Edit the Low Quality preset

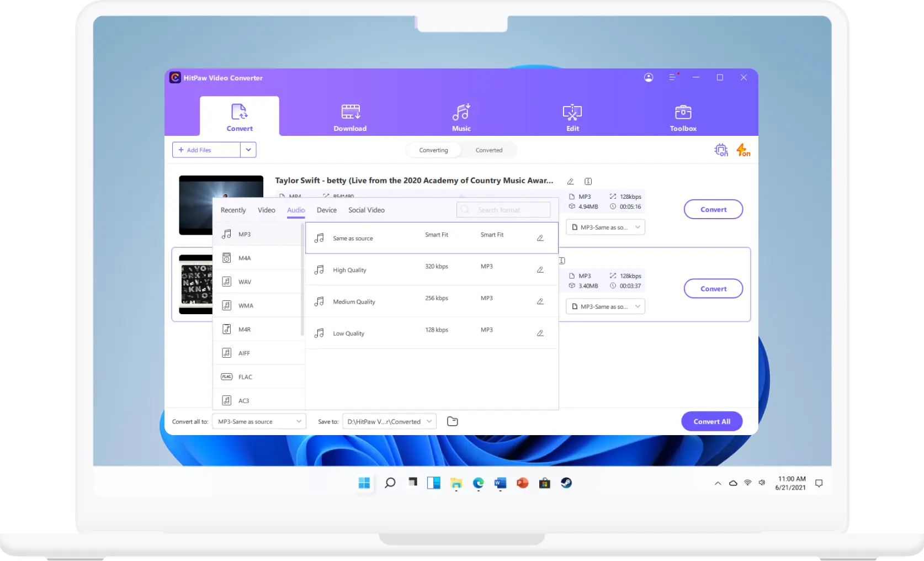[x=540, y=333]
